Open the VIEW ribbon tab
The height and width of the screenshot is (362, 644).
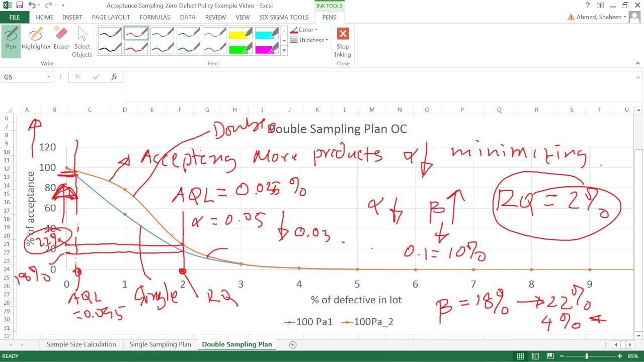pyautogui.click(x=243, y=17)
